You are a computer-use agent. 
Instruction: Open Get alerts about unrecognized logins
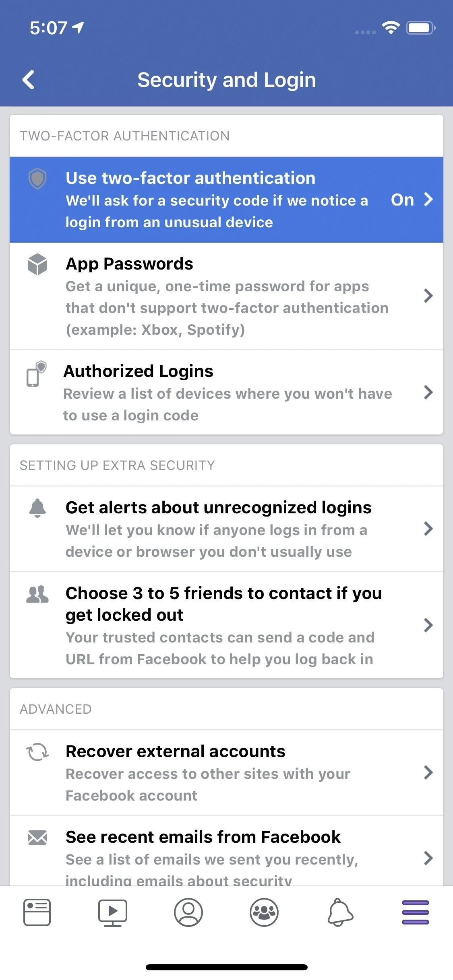click(226, 529)
